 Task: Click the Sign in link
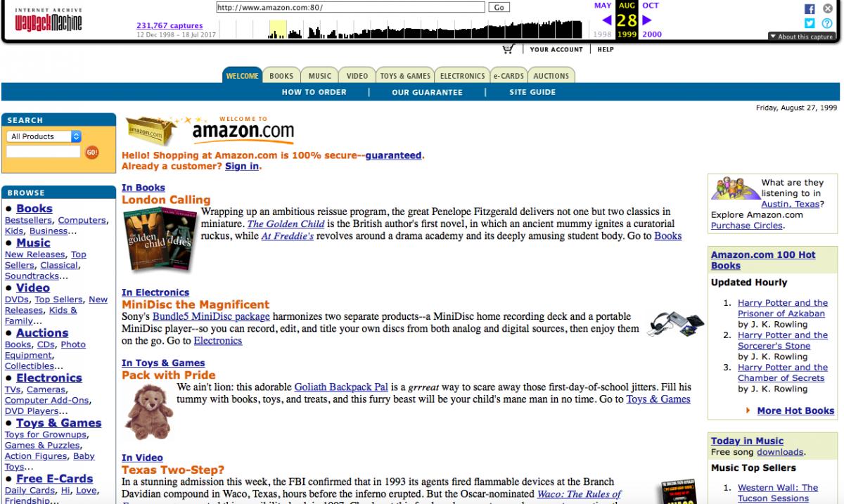pos(242,167)
